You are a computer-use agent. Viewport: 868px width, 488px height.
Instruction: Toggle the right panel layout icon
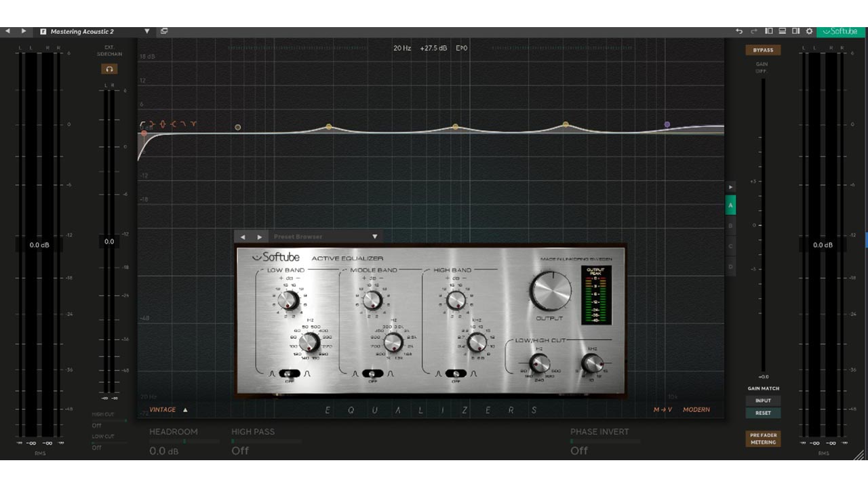click(x=795, y=31)
